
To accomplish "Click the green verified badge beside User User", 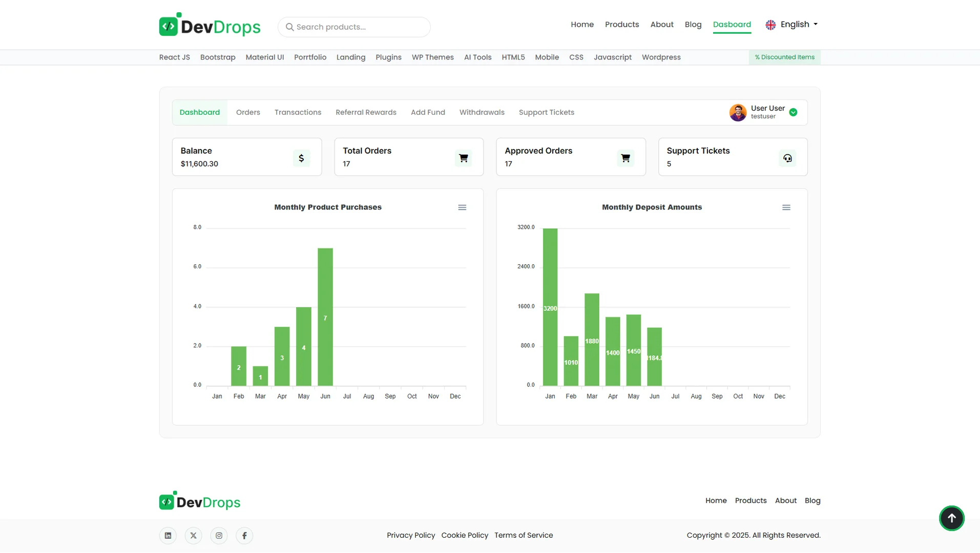I will tap(793, 113).
